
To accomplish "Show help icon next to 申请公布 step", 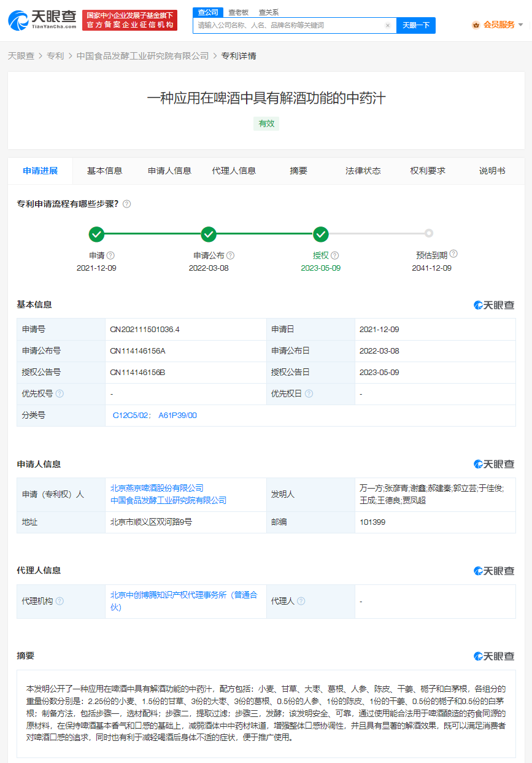I will click(x=230, y=255).
